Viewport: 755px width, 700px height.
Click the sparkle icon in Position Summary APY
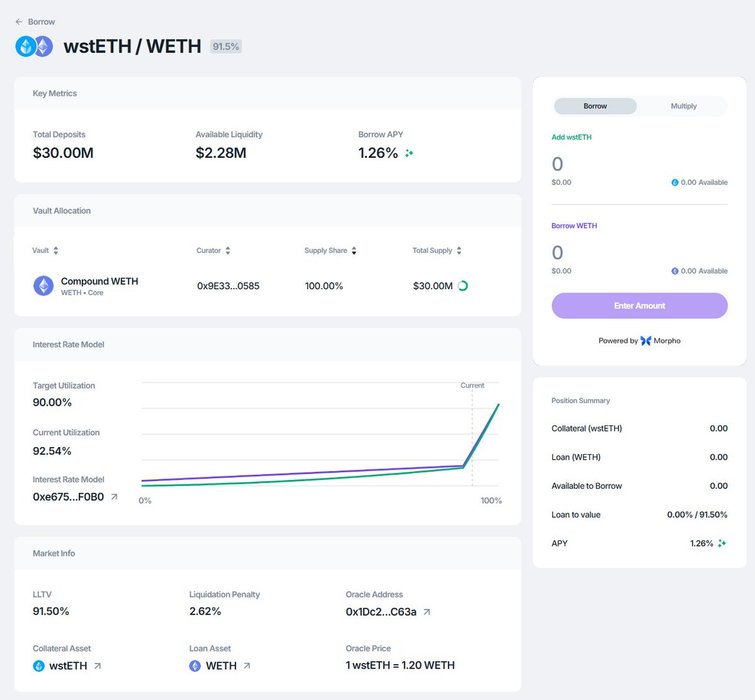(722, 543)
